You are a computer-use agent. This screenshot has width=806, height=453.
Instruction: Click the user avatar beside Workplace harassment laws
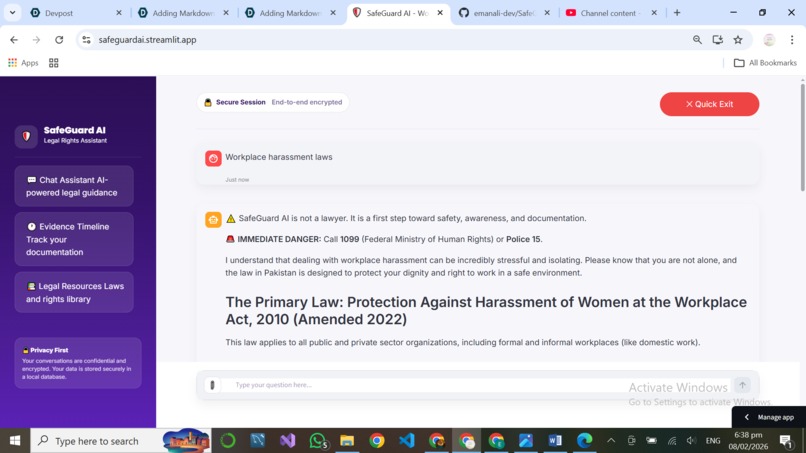(x=213, y=158)
